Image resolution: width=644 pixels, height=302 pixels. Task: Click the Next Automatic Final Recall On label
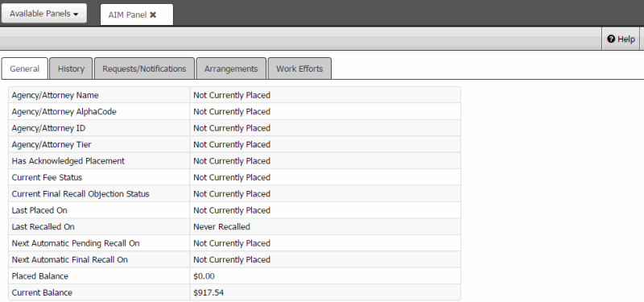[x=70, y=259]
